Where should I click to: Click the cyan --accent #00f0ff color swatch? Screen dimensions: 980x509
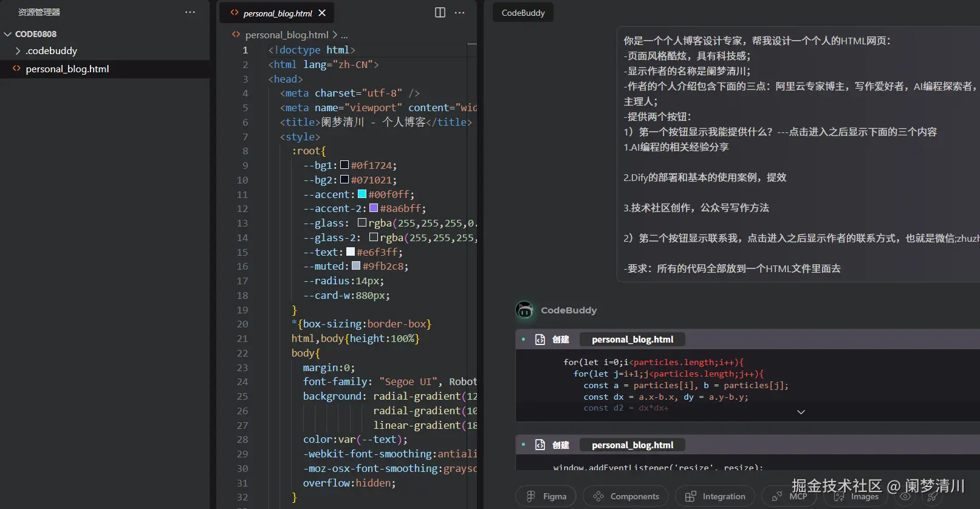[362, 194]
